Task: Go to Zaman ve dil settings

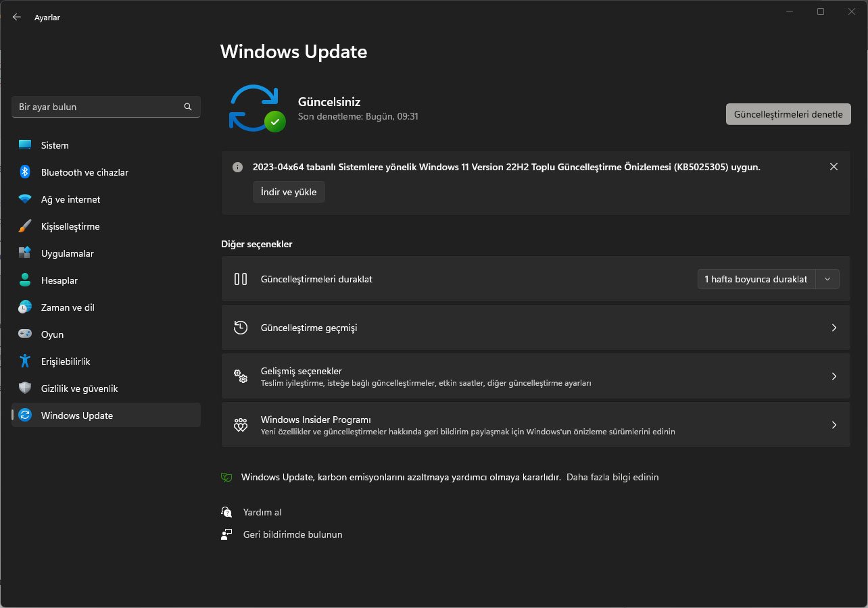Action: click(68, 307)
